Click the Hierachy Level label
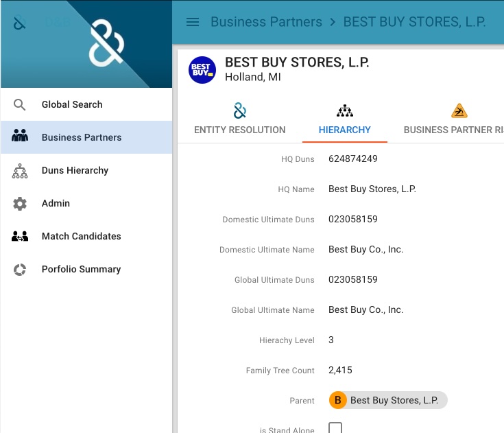The height and width of the screenshot is (433, 504). click(287, 340)
